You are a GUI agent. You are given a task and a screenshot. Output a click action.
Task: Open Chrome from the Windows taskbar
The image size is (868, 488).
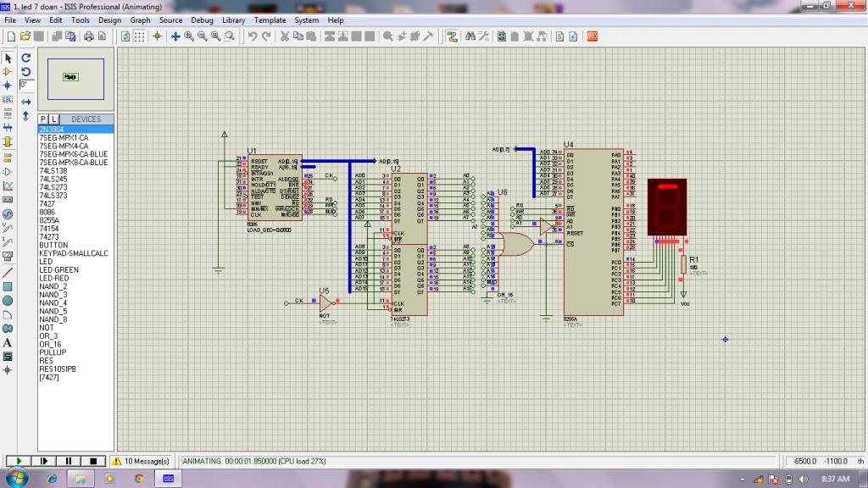(139, 479)
